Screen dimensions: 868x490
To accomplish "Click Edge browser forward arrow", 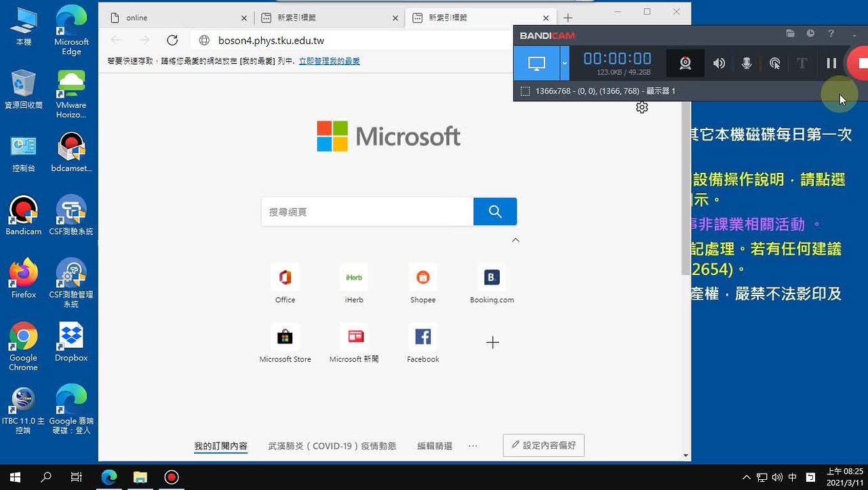I will click(x=144, y=40).
